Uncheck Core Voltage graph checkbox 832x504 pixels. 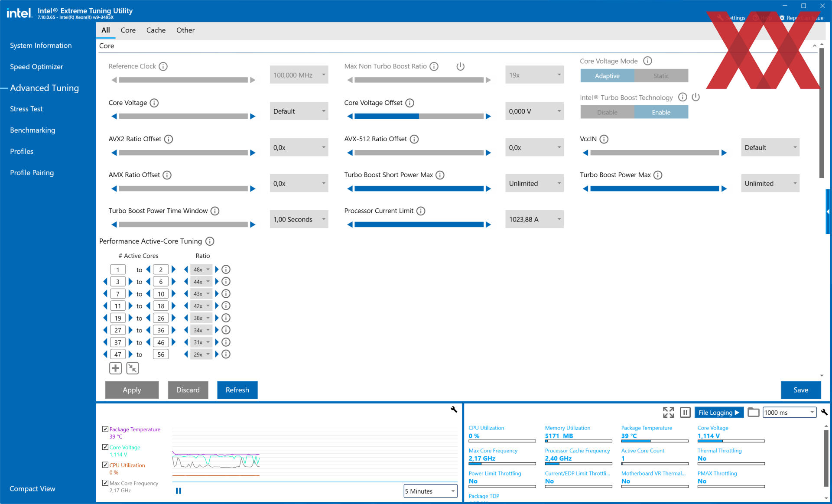pos(105,447)
